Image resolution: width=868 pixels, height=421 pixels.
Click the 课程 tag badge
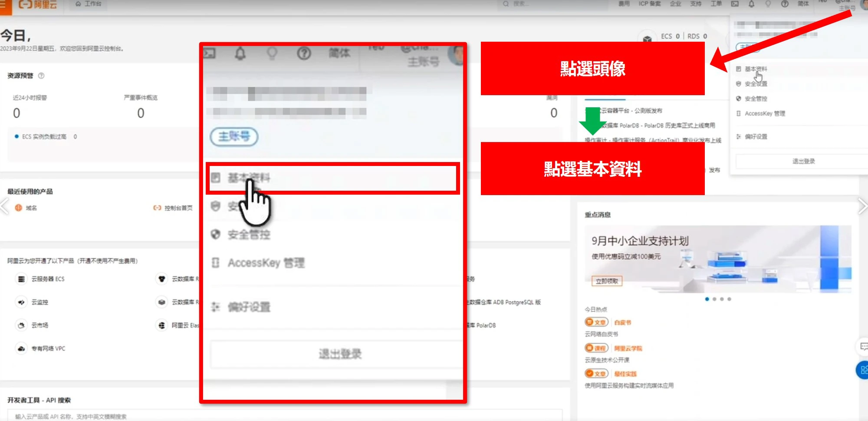[596, 348]
